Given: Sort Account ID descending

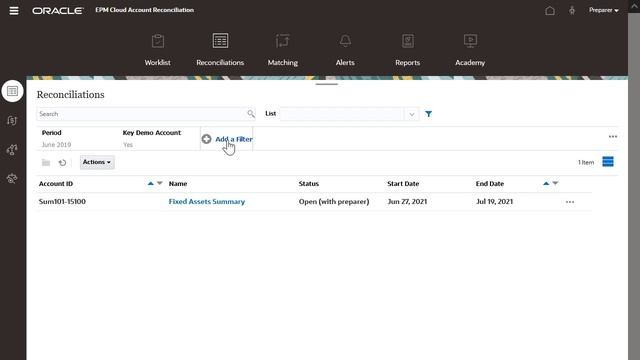Looking at the screenshot, I should click(x=160, y=184).
